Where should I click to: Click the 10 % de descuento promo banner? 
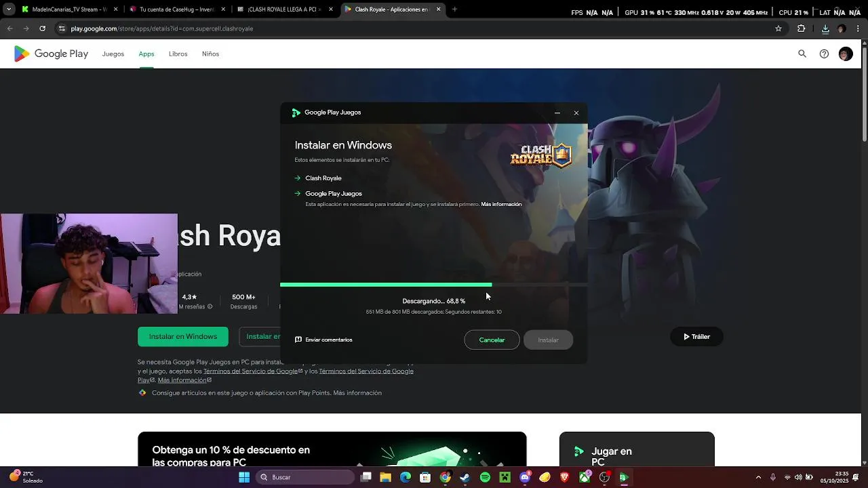[332, 449]
